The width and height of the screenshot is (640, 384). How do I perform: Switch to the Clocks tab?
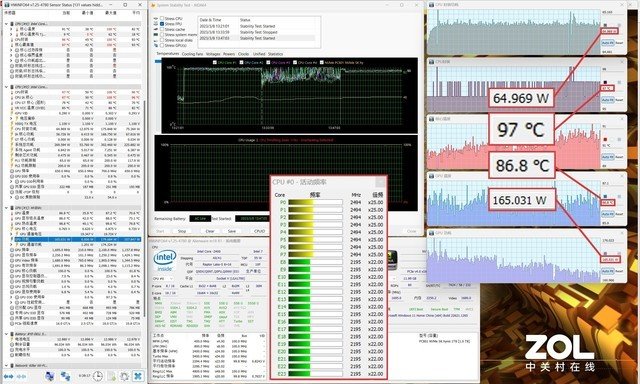point(243,54)
